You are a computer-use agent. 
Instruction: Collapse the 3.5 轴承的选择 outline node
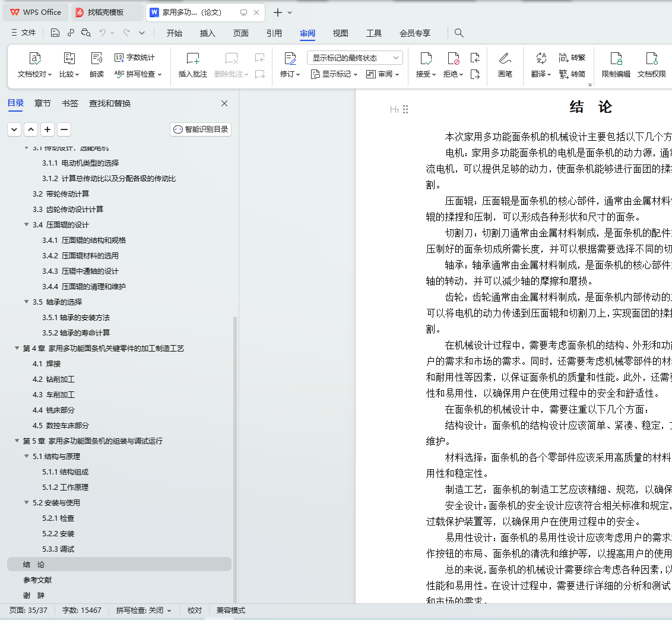[27, 302]
